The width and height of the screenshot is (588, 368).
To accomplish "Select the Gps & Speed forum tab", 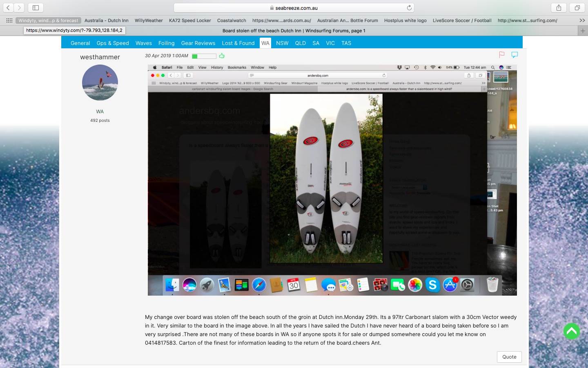I will 113,43.
